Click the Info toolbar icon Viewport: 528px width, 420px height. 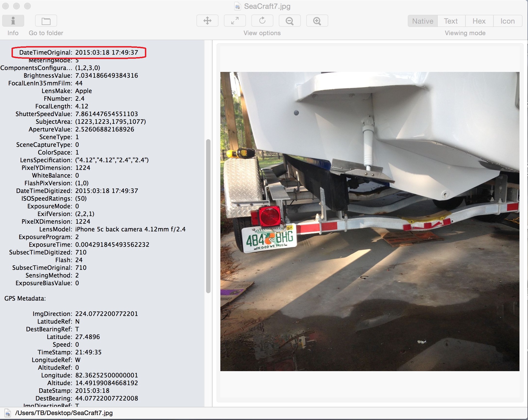13,21
